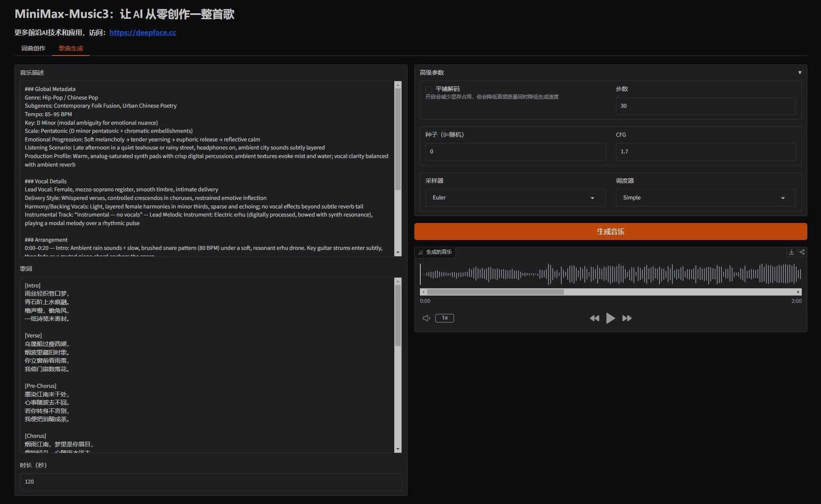Mute the audio volume icon
The height and width of the screenshot is (504, 821).
[x=426, y=318]
